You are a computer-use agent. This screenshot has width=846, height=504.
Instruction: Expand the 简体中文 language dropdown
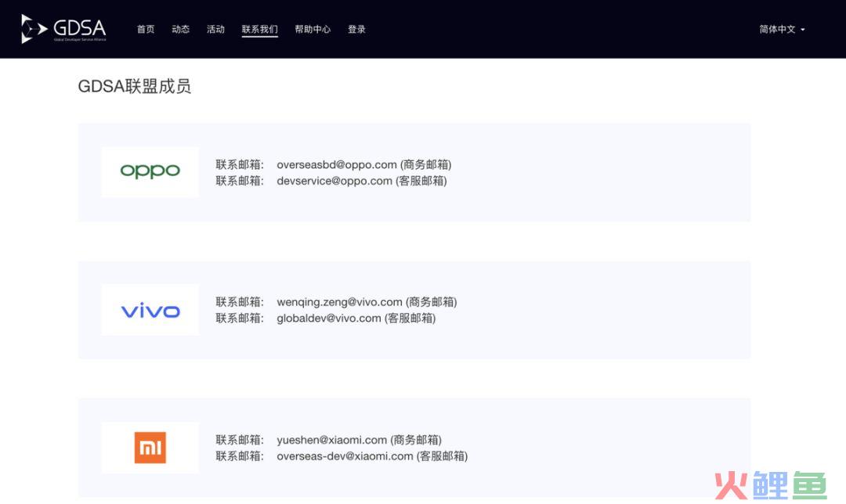[x=782, y=29]
